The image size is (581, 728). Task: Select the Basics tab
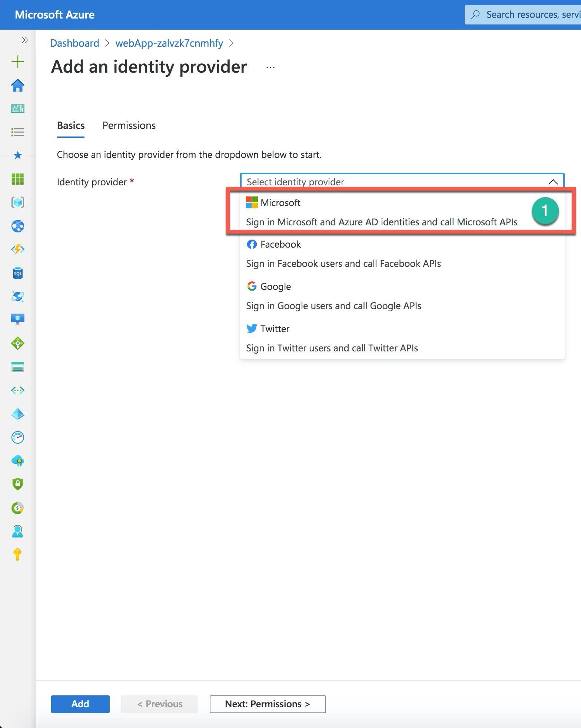71,126
